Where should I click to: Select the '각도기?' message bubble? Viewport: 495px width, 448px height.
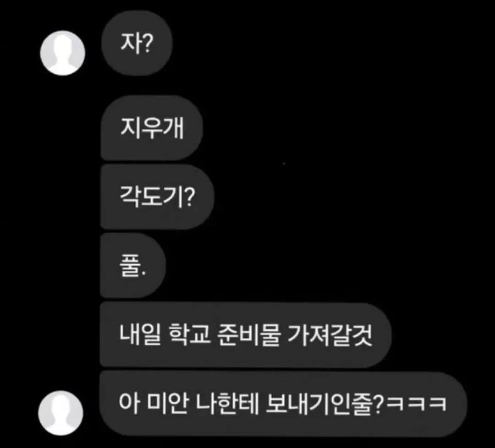[x=157, y=197]
